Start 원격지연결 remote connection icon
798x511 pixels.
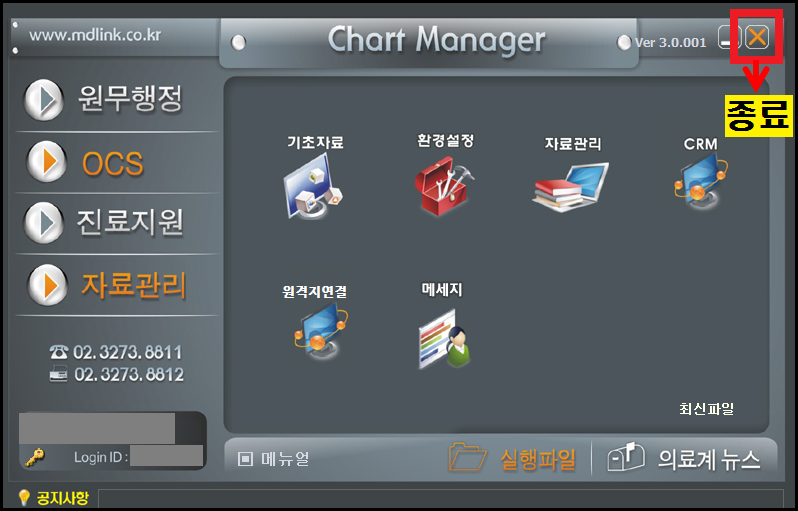[321, 331]
